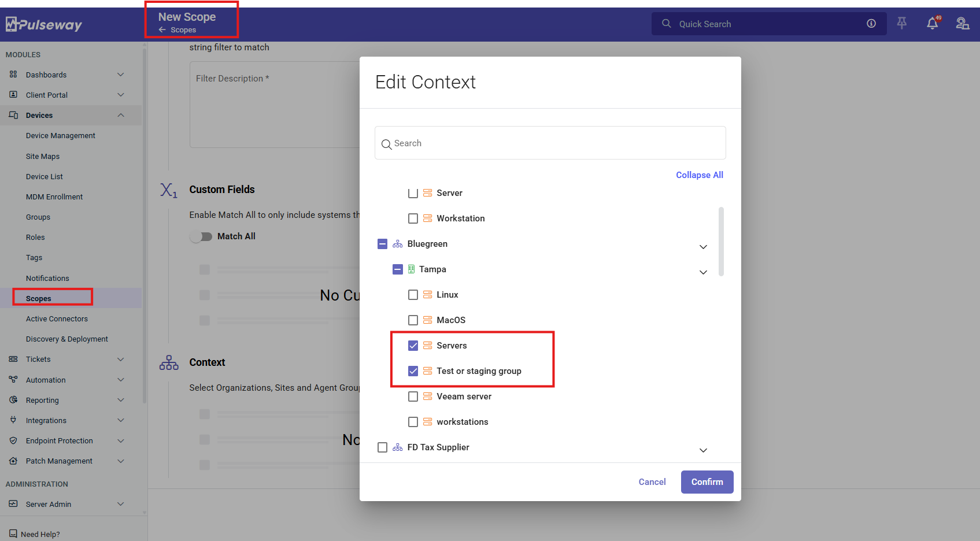
Task: Check the Workstation group checkbox
Action: [x=413, y=218]
